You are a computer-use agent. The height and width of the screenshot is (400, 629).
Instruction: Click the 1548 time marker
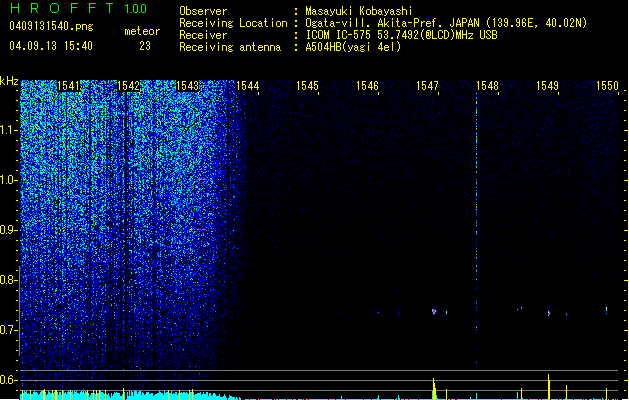click(x=487, y=86)
